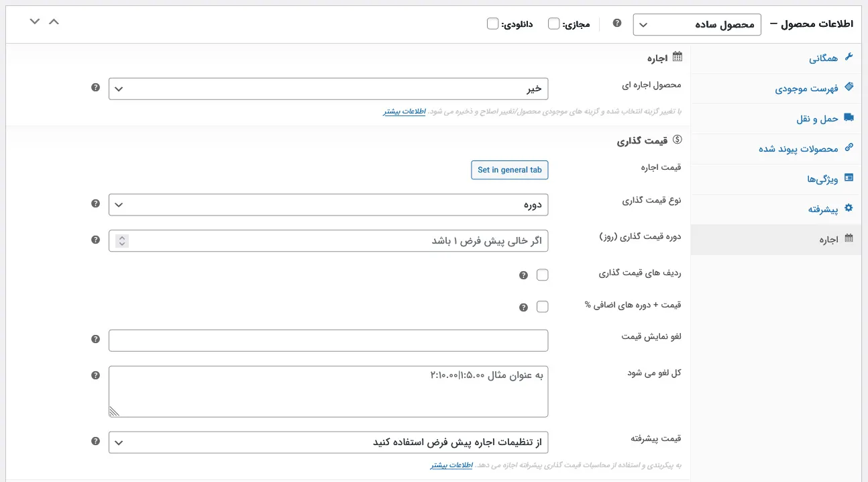Follow اطلاعات بیشتر link under محصول اجاره ای
Screen dimensions: 868x482
pos(405,111)
